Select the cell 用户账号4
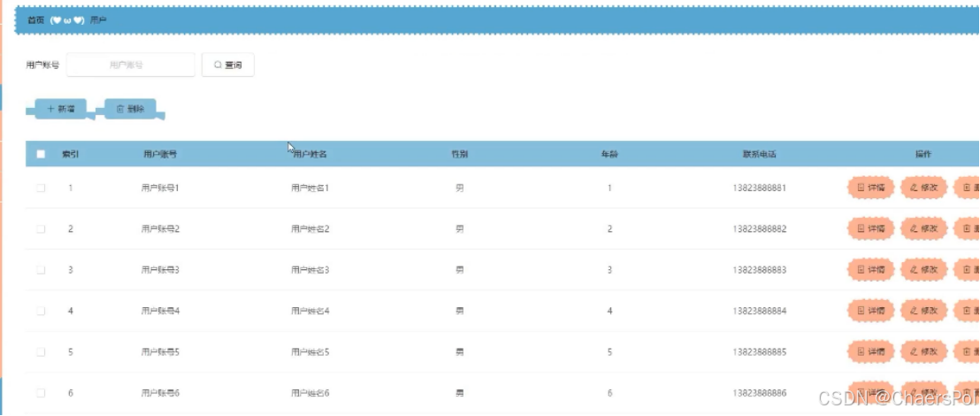 click(x=160, y=311)
